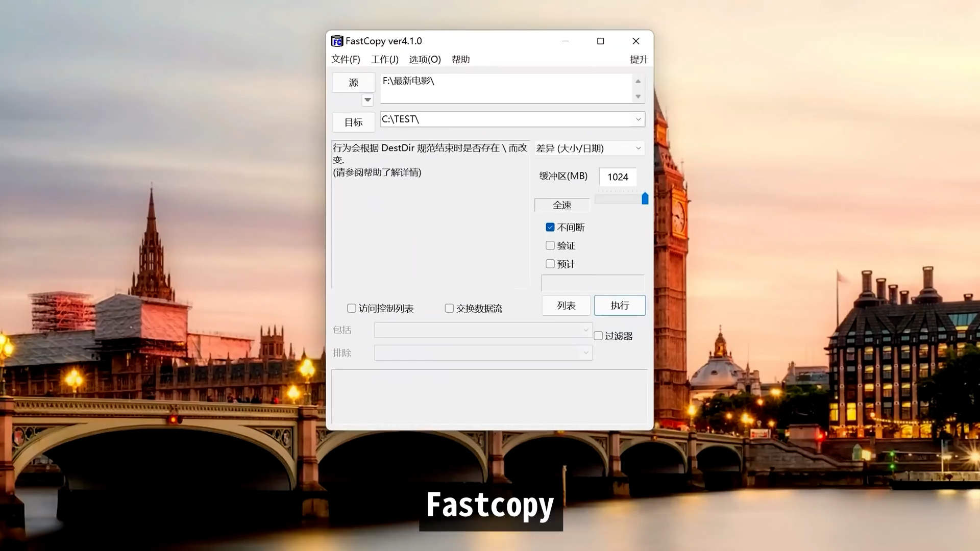The width and height of the screenshot is (980, 551).
Task: Check the 交换数据流 option
Action: (449, 308)
